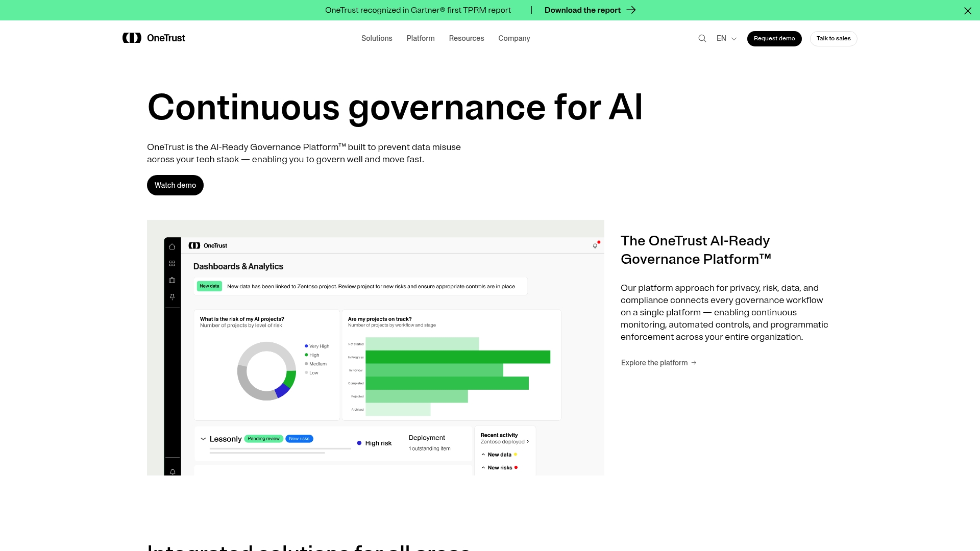Image resolution: width=980 pixels, height=551 pixels.
Task: Open the Platform menu
Action: pos(421,38)
